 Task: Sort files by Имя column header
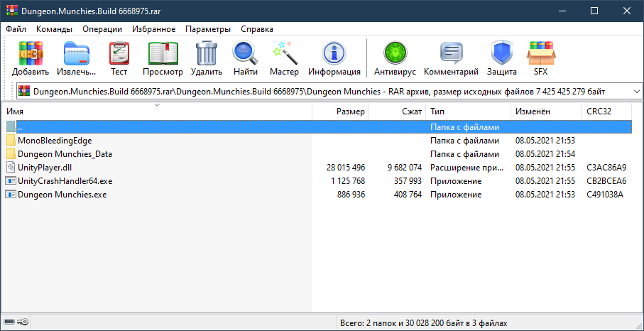click(x=156, y=112)
